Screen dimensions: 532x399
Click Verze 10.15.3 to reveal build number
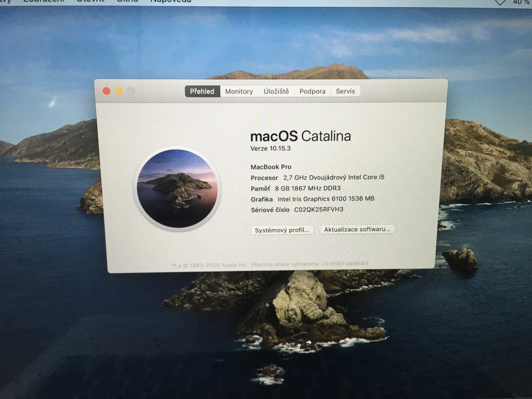[270, 148]
